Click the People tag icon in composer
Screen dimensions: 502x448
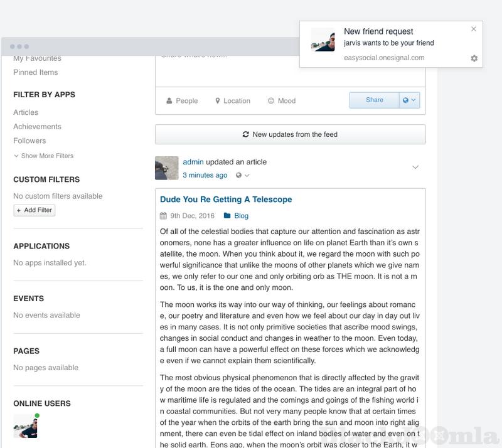(x=169, y=101)
